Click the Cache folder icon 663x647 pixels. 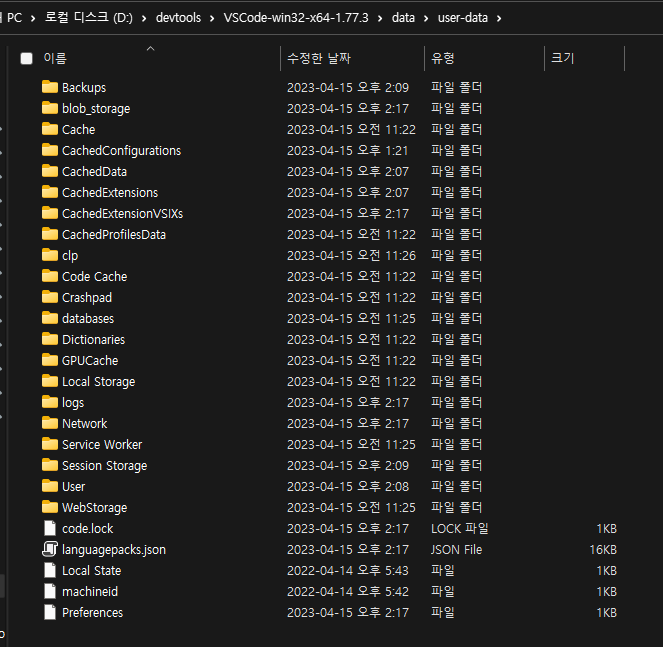pos(50,129)
